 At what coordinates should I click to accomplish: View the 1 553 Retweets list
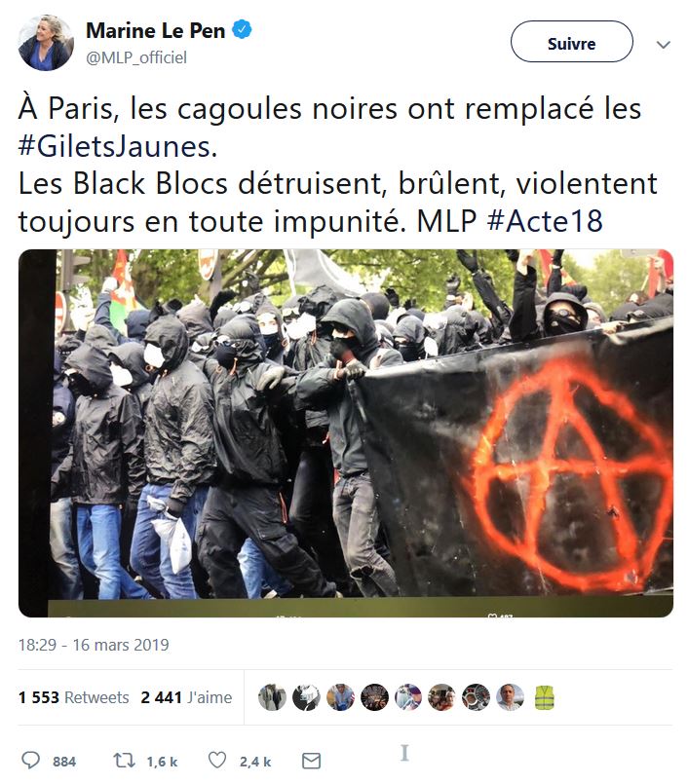point(73,697)
